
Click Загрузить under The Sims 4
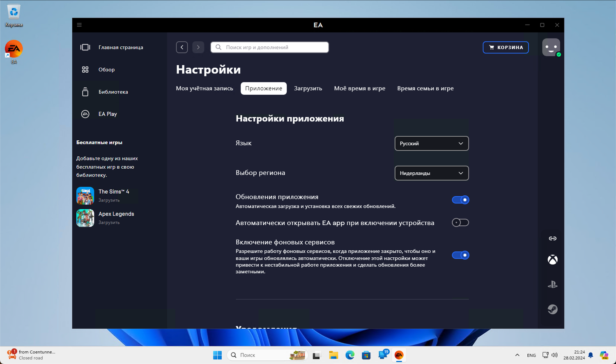pyautogui.click(x=109, y=200)
